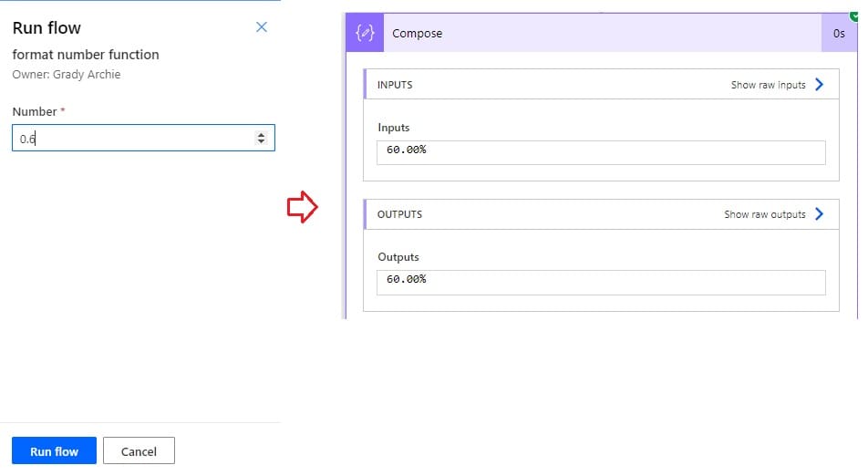The image size is (868, 476).
Task: Click the Run flow button
Action: (55, 451)
